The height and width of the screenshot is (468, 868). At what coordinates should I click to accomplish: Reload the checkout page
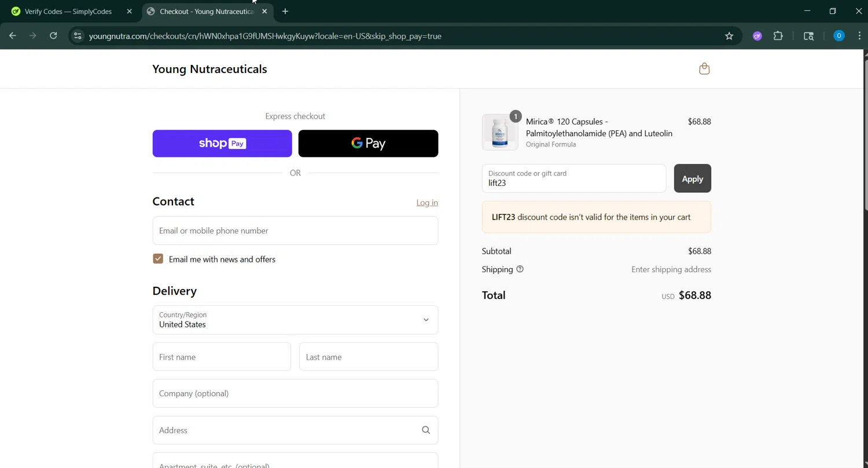(53, 36)
